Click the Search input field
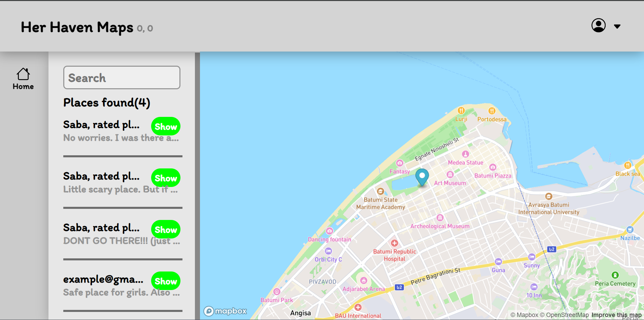Screen dimensions: 644x320 [122, 77]
